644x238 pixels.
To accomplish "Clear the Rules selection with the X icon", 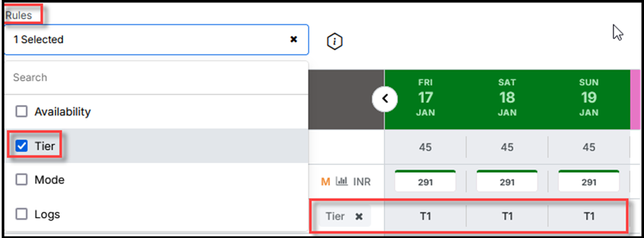I will pyautogui.click(x=294, y=39).
